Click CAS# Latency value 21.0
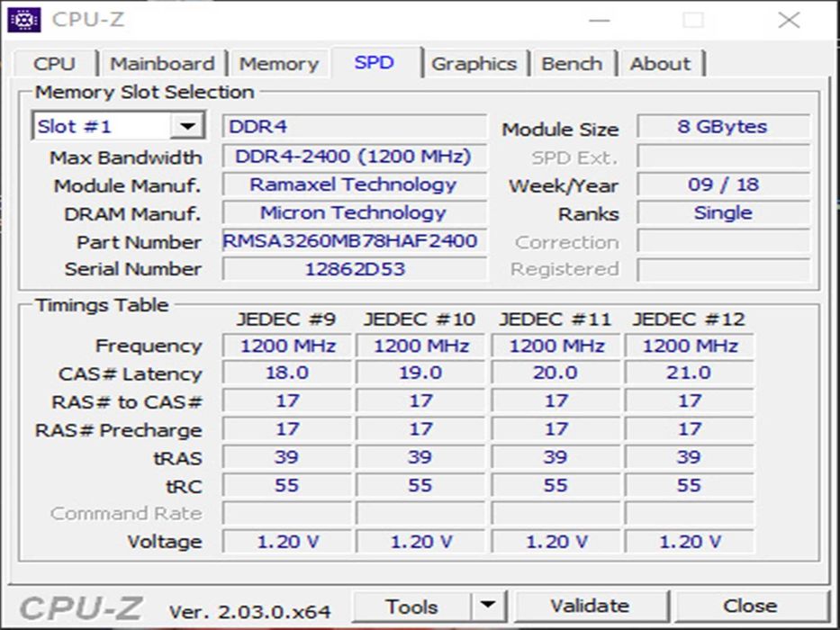The image size is (840, 630). click(x=690, y=373)
